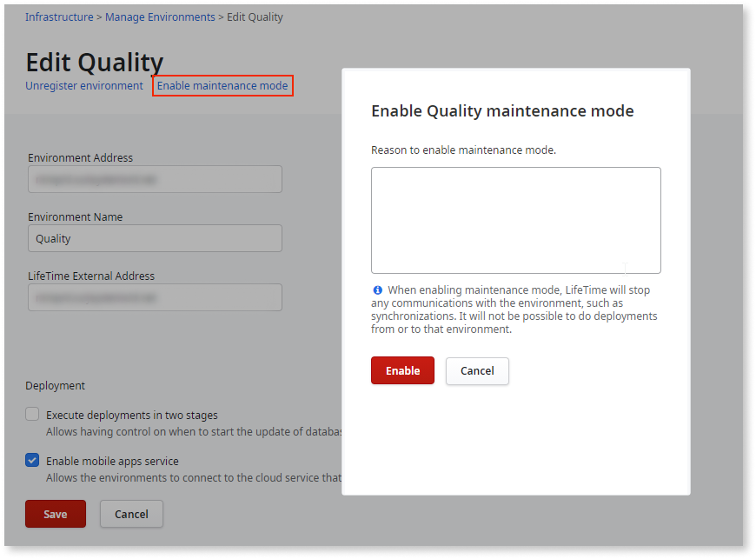756x559 pixels.
Task: Open the Enable maintenance mode link
Action: [x=222, y=86]
